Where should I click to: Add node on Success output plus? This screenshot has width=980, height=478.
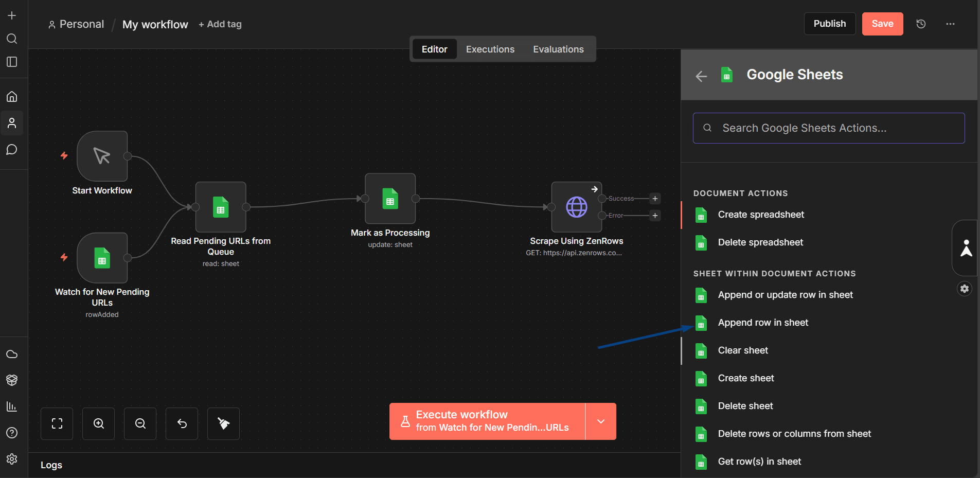point(655,199)
